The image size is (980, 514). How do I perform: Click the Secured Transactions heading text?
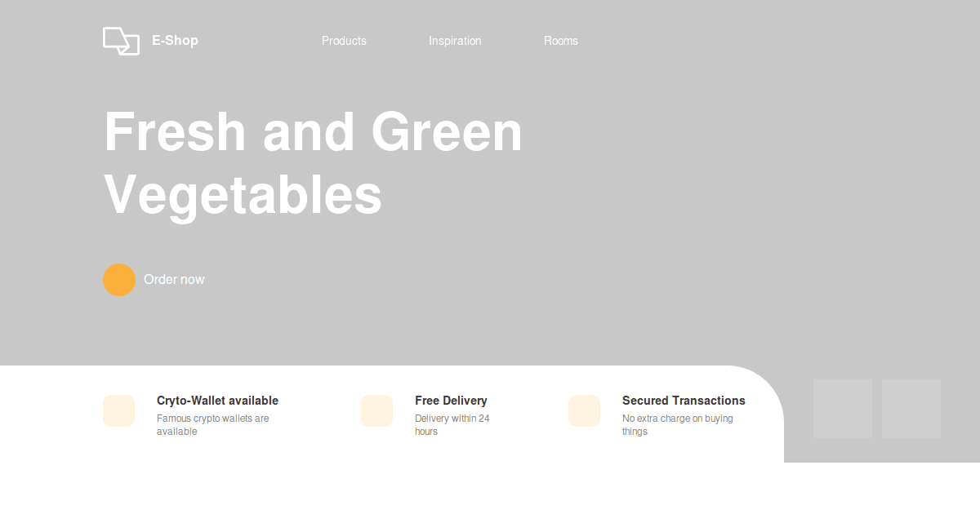click(684, 401)
